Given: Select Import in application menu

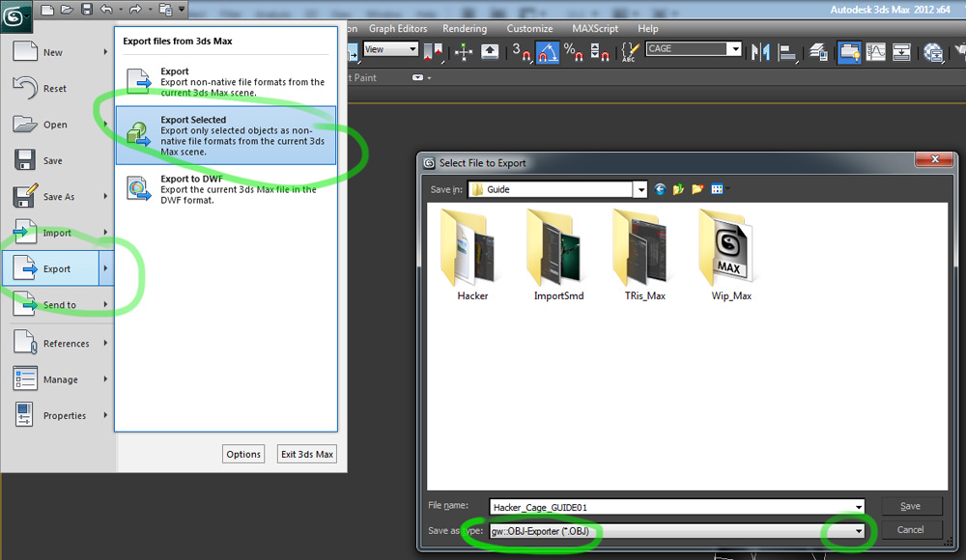Looking at the screenshot, I should point(58,233).
